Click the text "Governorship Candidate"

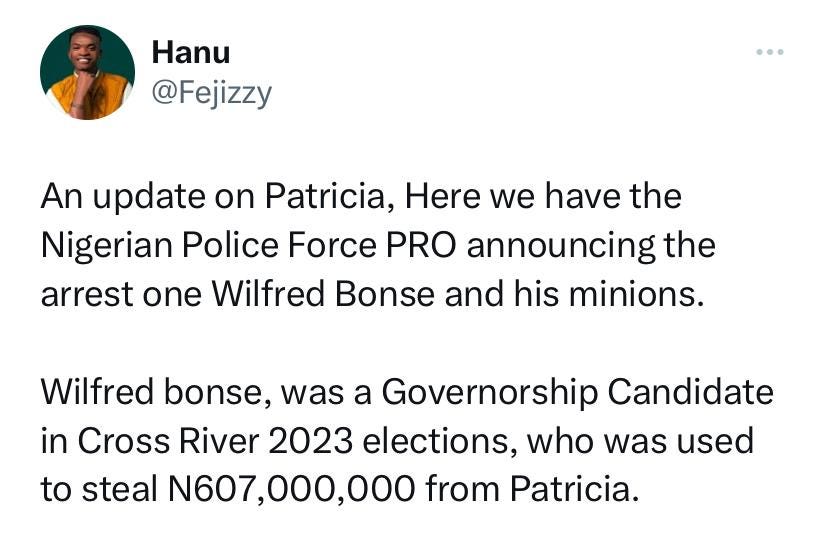[578, 392]
